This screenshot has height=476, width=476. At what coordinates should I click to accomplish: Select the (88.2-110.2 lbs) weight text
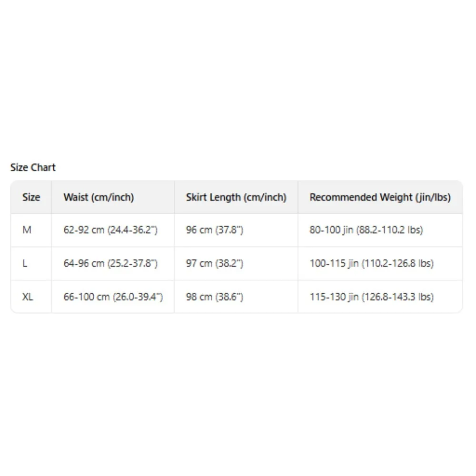point(392,230)
